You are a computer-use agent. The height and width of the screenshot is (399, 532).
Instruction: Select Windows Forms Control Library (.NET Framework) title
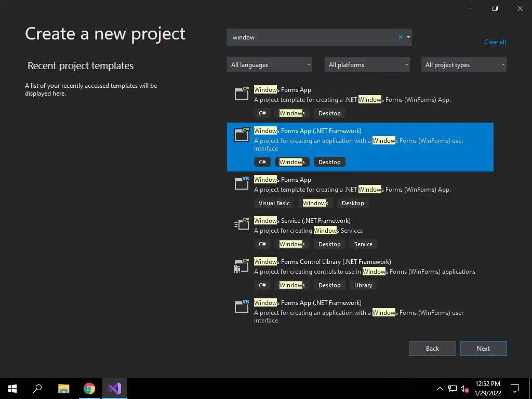322,262
